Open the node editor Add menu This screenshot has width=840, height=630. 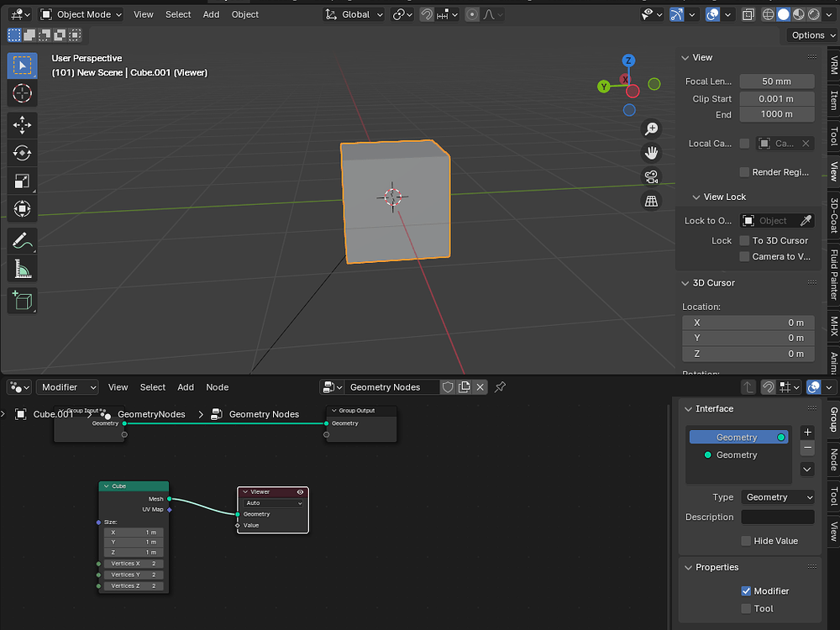pos(186,386)
